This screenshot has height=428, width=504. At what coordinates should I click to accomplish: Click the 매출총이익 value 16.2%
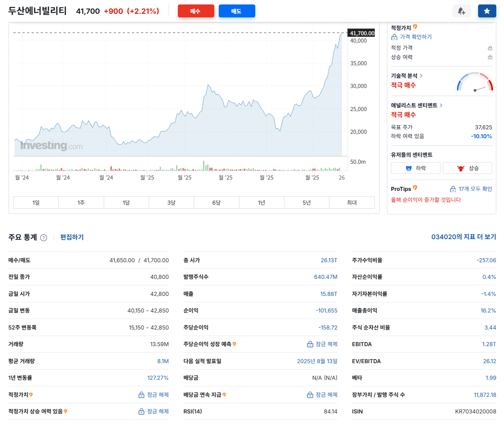click(x=488, y=310)
